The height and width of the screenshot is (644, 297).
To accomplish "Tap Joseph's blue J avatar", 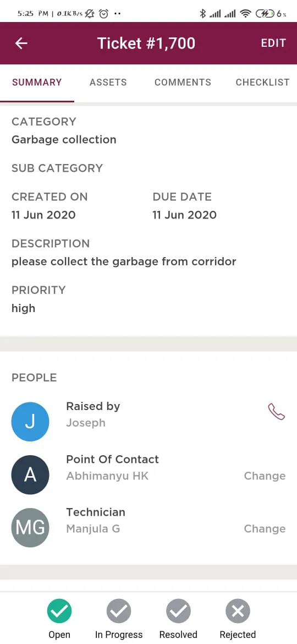I will pos(30,422).
